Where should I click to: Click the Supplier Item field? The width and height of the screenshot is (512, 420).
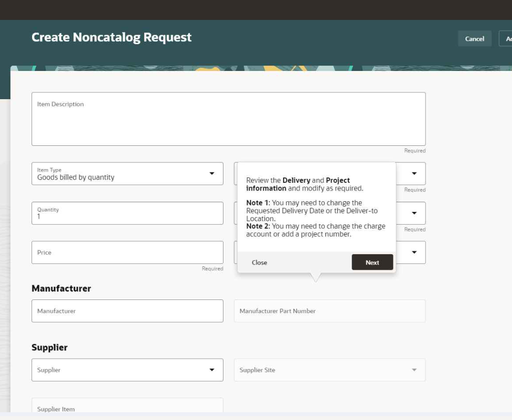pyautogui.click(x=127, y=409)
